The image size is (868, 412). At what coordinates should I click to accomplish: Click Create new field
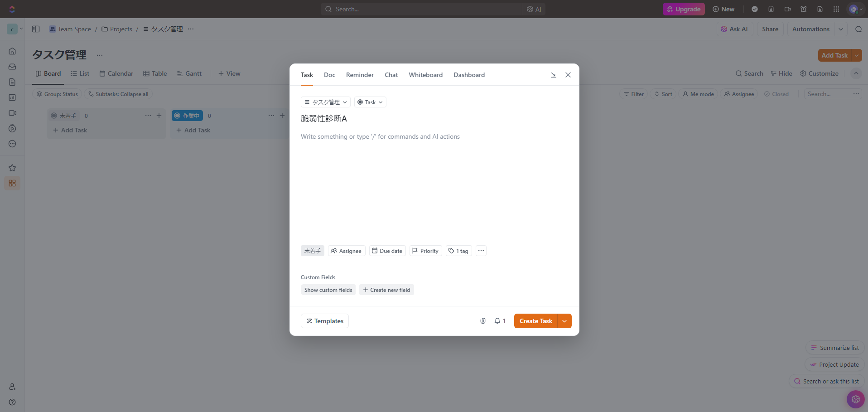(386, 290)
